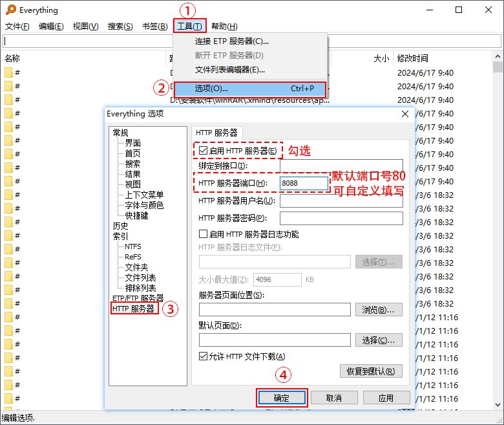Select 历史 in the options tree
The width and height of the screenshot is (504, 425).
(x=121, y=226)
